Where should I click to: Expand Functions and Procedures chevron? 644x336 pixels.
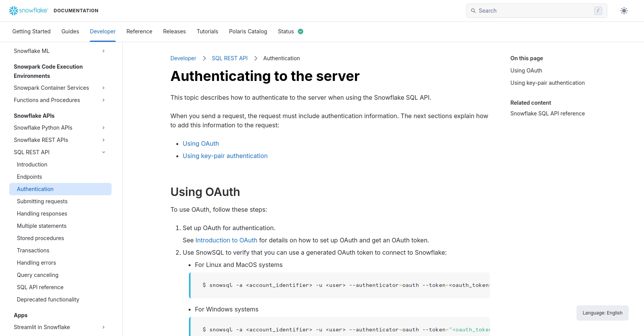click(x=103, y=100)
